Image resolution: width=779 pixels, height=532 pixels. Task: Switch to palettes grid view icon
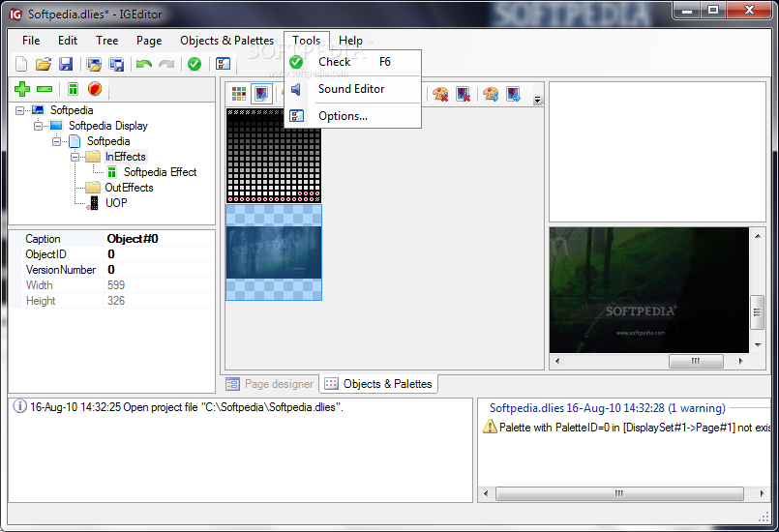[x=239, y=94]
